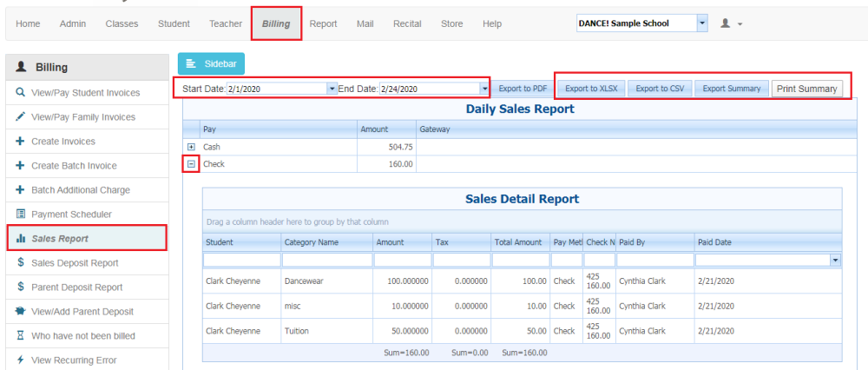Go to Create Invoices page

point(63,142)
